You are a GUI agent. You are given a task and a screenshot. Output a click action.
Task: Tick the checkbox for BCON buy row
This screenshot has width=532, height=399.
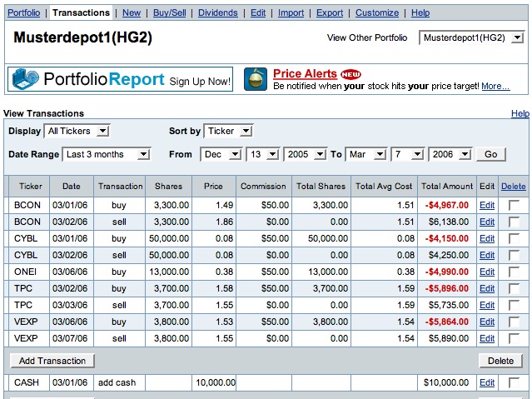pos(514,205)
